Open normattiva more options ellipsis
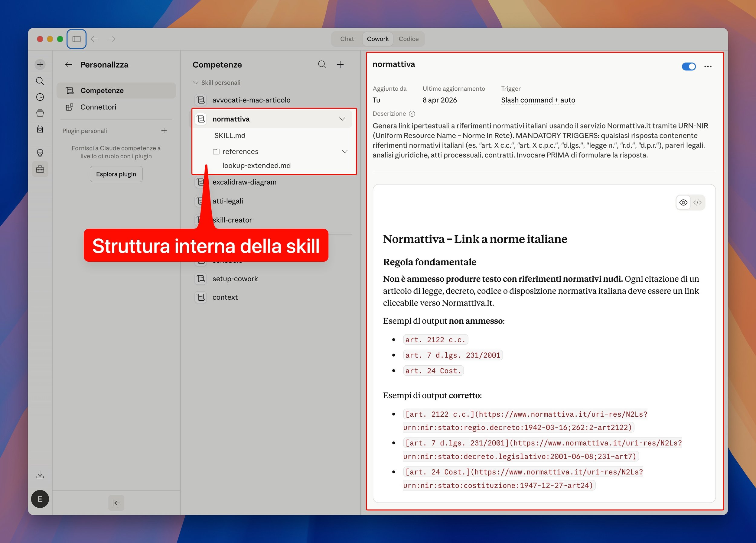 (708, 66)
